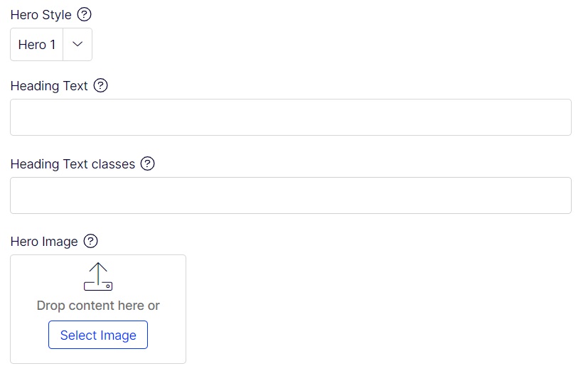Focus the Heading Text input field
This screenshot has width=588, height=371.
point(290,117)
